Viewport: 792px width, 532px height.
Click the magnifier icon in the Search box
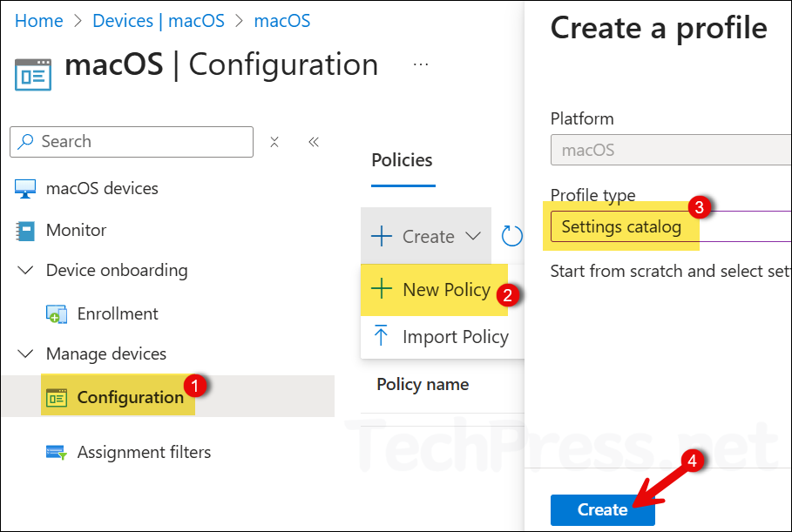(x=25, y=141)
